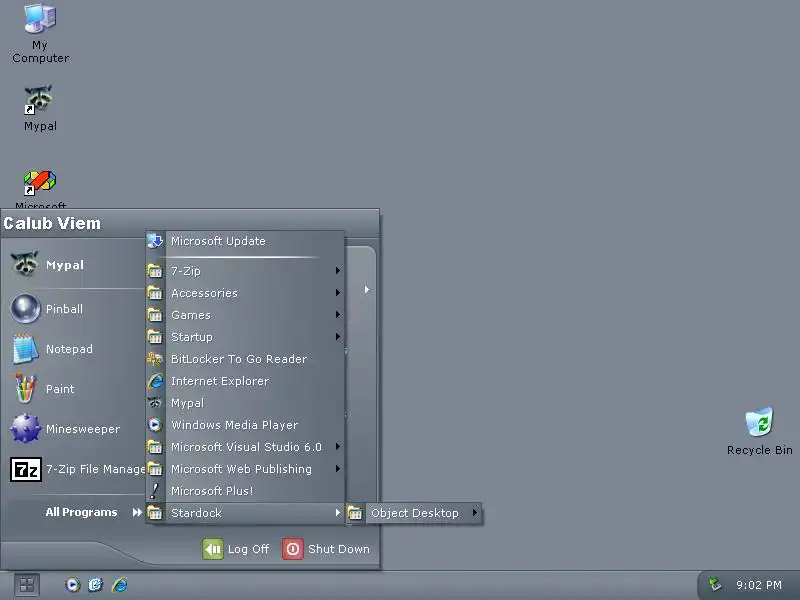The width and height of the screenshot is (800, 600).
Task: Expand the Accessories submenu arrow
Action: pyautogui.click(x=337, y=292)
